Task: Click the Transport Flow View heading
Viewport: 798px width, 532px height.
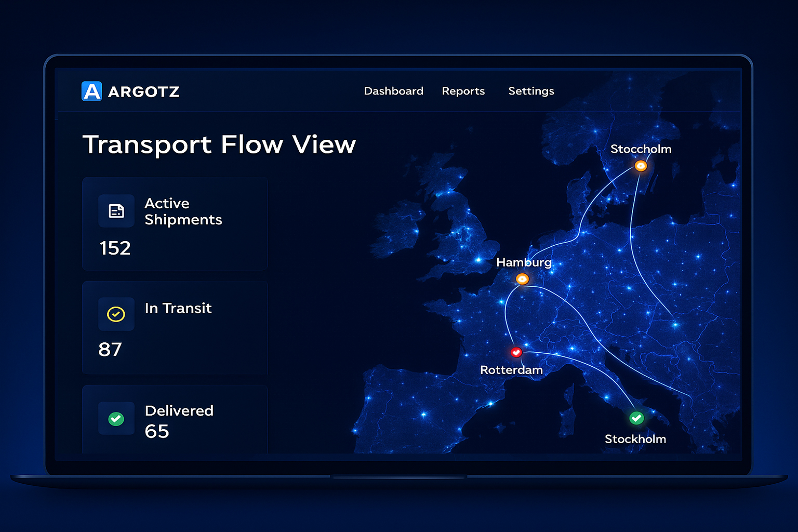Action: (219, 144)
